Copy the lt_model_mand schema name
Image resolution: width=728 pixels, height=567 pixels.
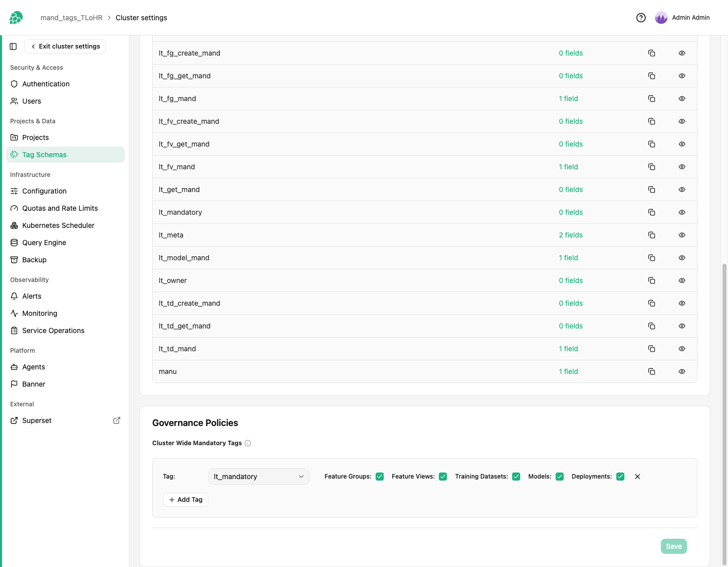point(652,258)
